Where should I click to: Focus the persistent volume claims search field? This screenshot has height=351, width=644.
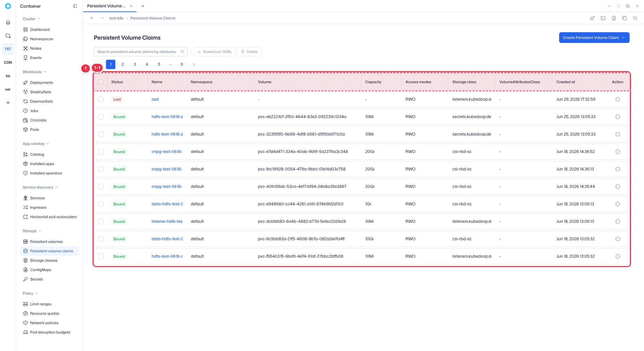[141, 52]
